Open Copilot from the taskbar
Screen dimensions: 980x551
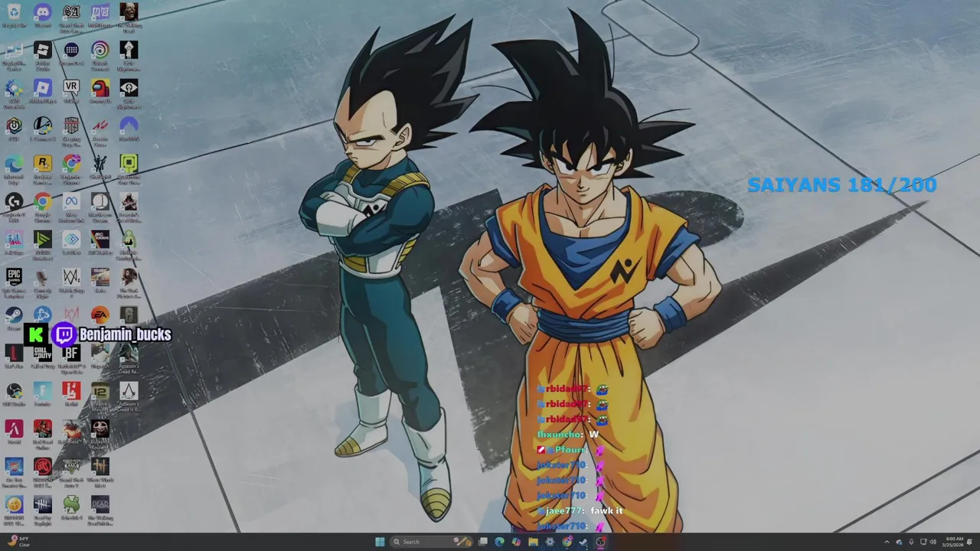517,542
